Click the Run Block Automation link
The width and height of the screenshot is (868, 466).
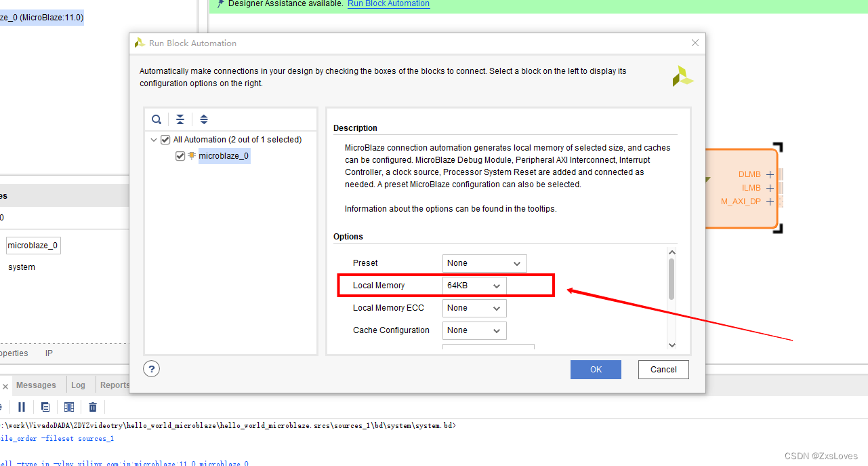pyautogui.click(x=388, y=4)
